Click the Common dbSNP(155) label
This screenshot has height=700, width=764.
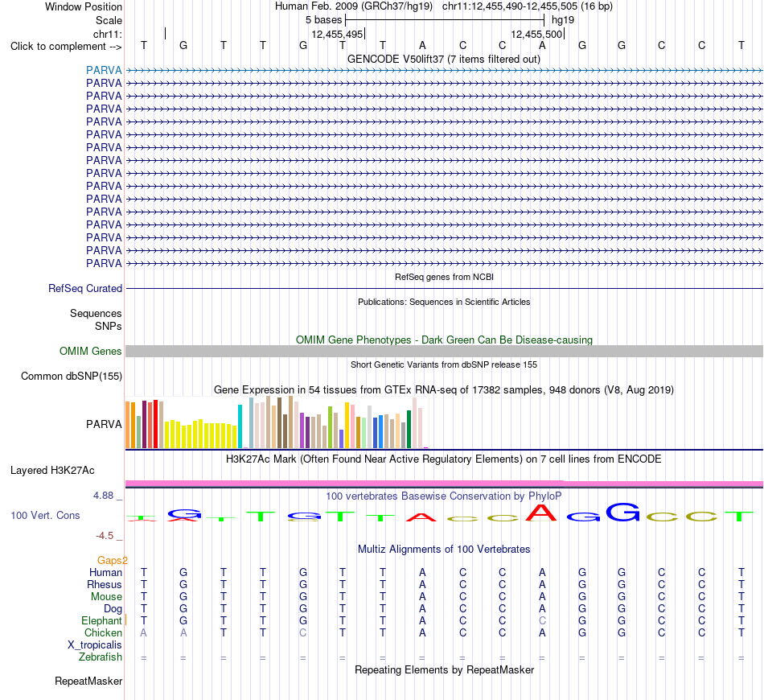[71, 377]
